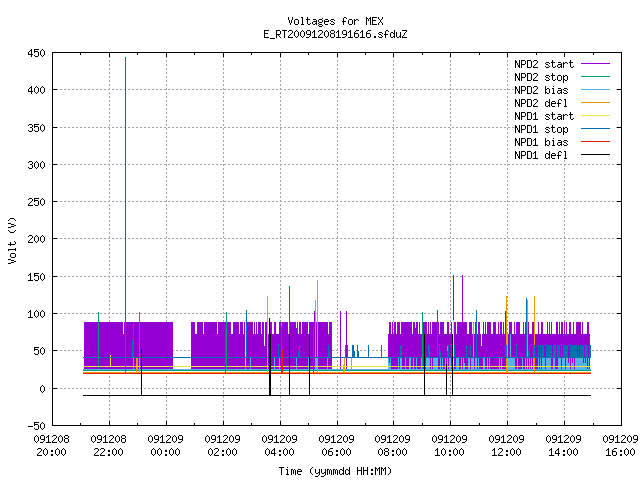
Task: Click the 'NPD1 stop' legend label
Action: point(541,129)
